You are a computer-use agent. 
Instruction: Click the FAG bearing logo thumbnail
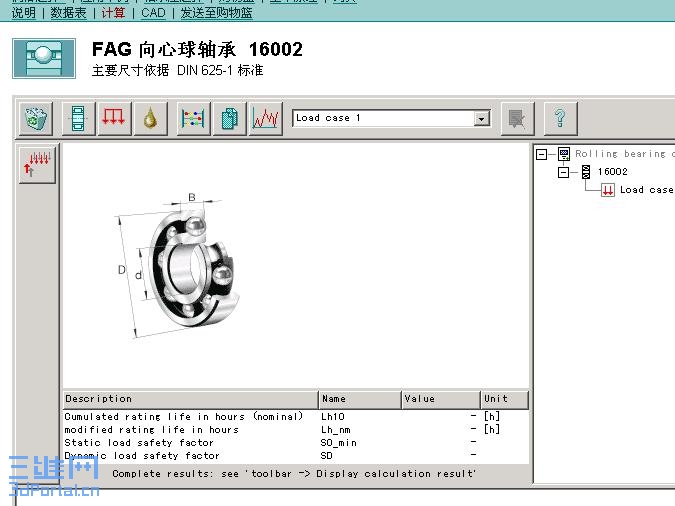44,58
